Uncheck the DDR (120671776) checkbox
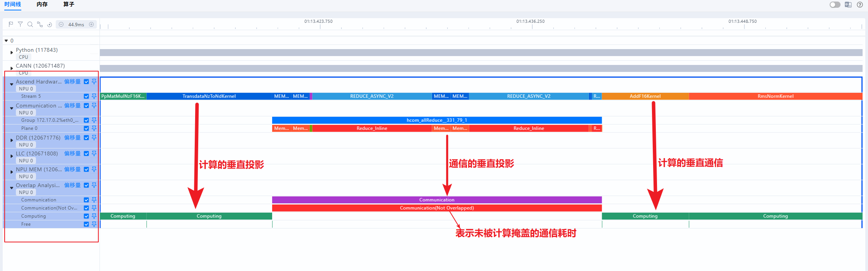This screenshot has width=868, height=271. [86, 138]
